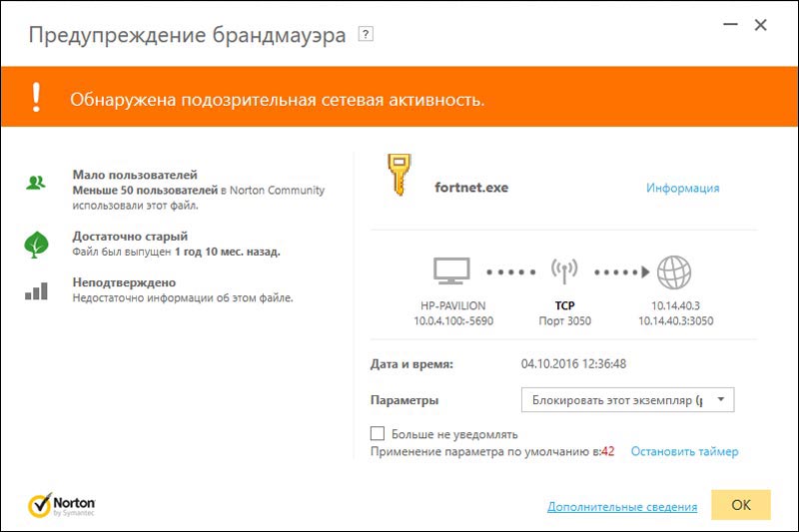
Task: Click the green leaf icon for Достаточно старый
Action: (x=37, y=246)
